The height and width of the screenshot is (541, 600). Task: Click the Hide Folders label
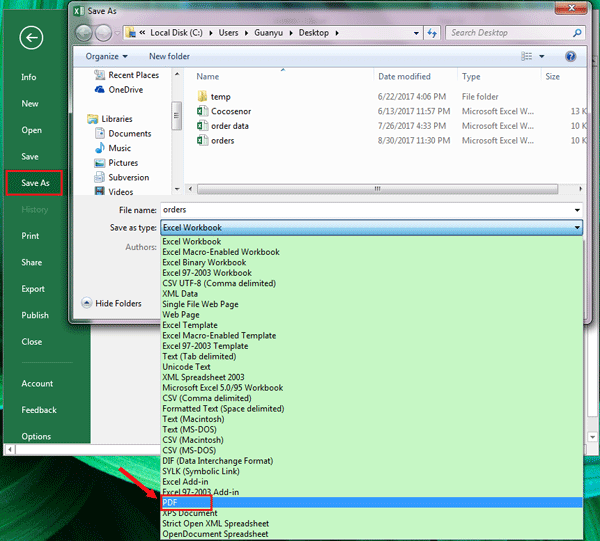pyautogui.click(x=118, y=304)
